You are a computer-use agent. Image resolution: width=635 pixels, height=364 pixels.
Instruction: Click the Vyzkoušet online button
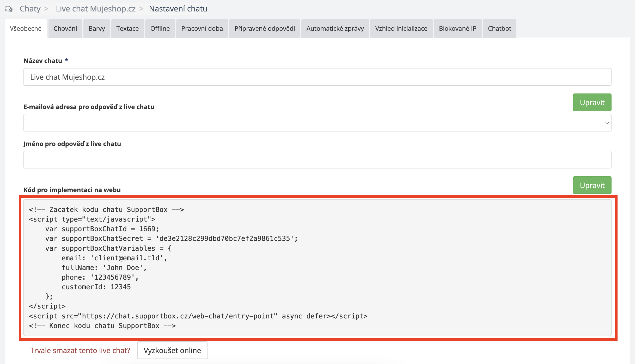coord(172,350)
